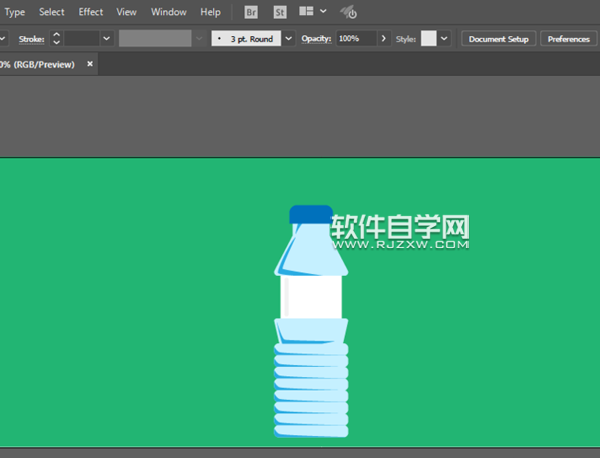
Task: Click the Document Setup button
Action: tap(498, 38)
